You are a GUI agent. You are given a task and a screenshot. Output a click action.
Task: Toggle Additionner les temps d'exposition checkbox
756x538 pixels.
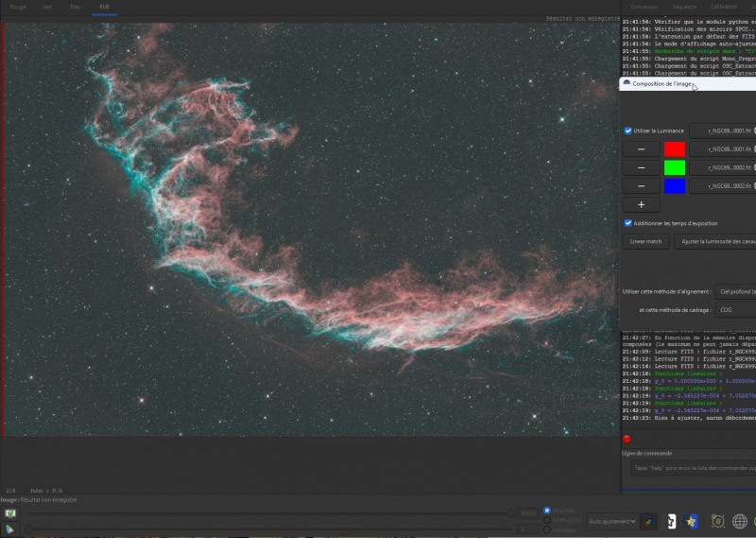627,223
